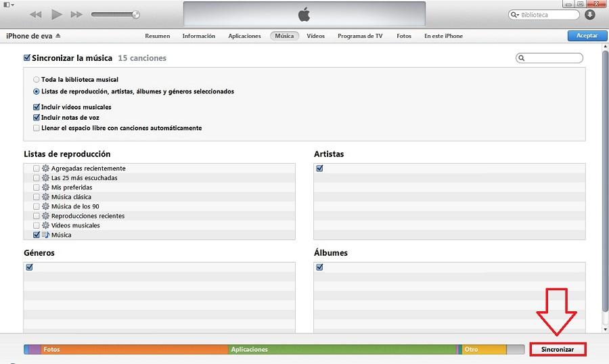Open the Programas de TV tab
609x364 pixels.
360,36
